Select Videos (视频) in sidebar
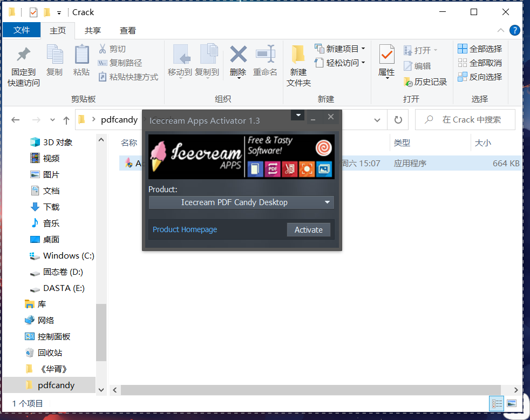This screenshot has width=530, height=420. (x=45, y=158)
